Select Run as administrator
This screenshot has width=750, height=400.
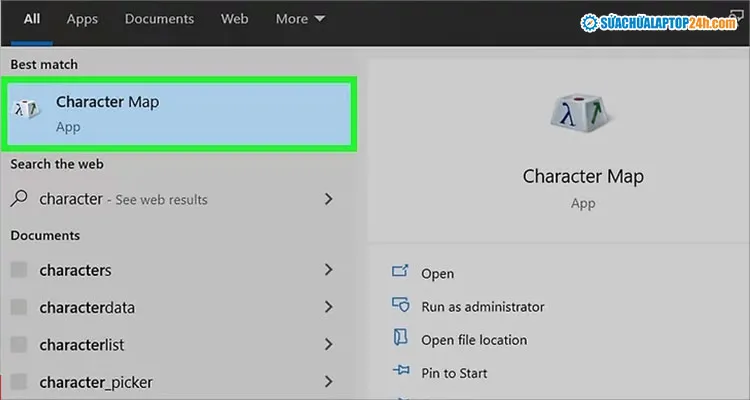click(x=482, y=307)
